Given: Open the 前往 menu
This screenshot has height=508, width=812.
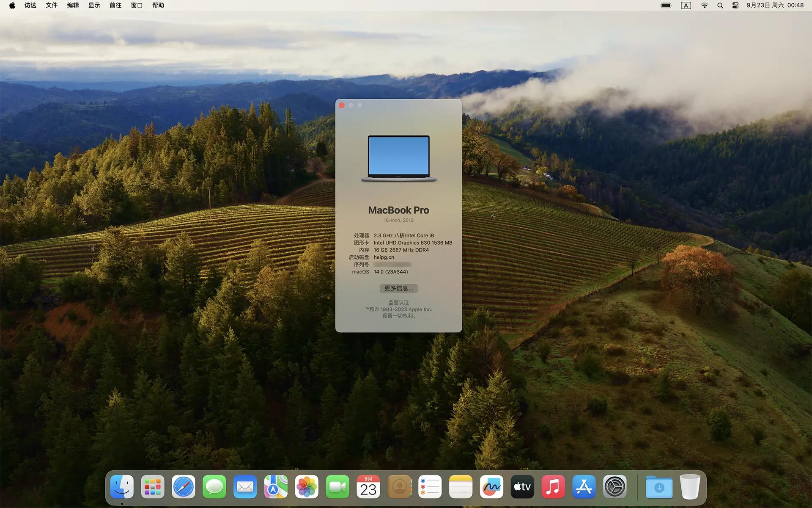Looking at the screenshot, I should (x=115, y=5).
